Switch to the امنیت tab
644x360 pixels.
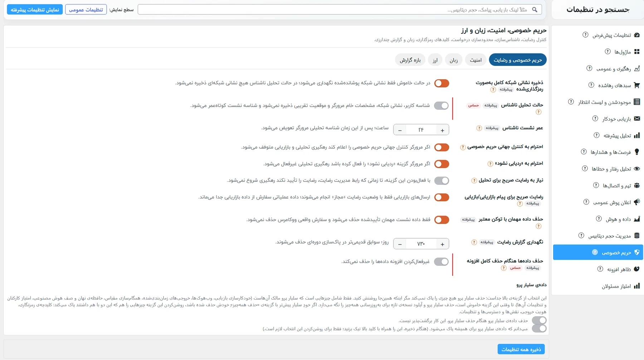tap(476, 60)
